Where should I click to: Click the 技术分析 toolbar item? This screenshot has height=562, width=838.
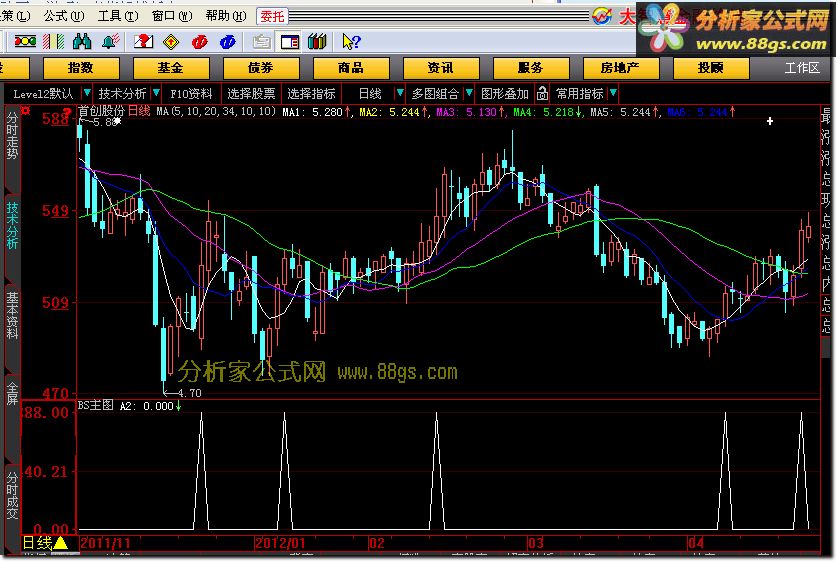tap(122, 94)
